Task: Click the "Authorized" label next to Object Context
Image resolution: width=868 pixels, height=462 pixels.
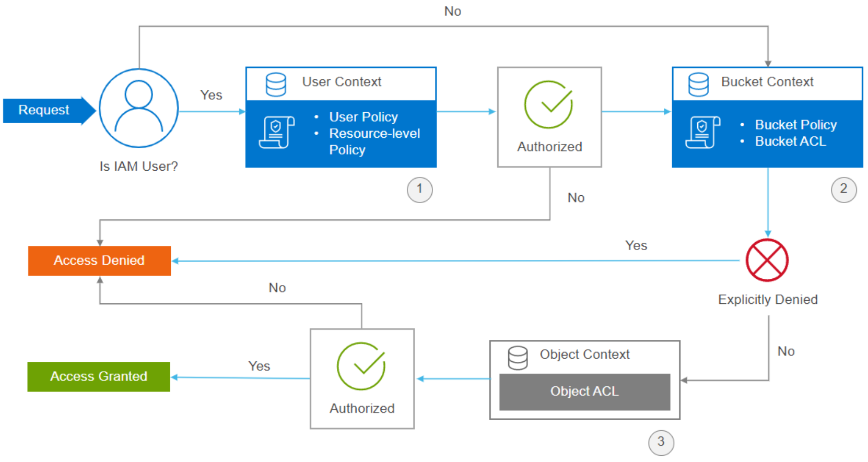Action: click(x=362, y=408)
